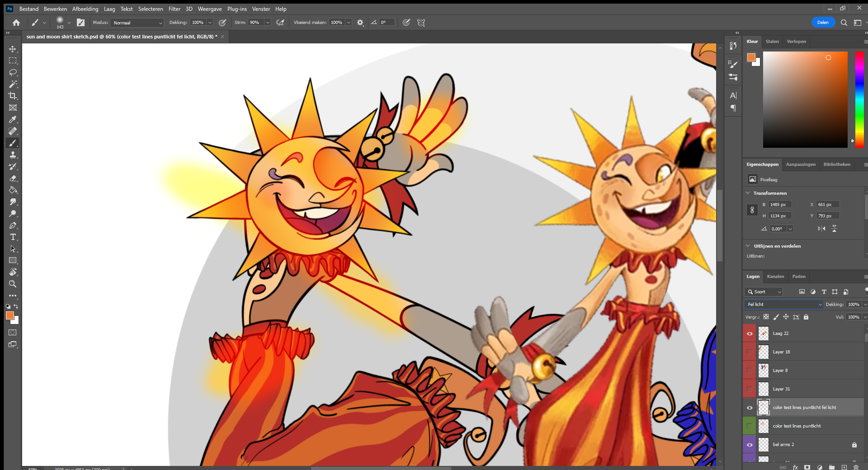The width and height of the screenshot is (868, 470).
Task: Switch to the Kanalen tab
Action: tap(775, 277)
